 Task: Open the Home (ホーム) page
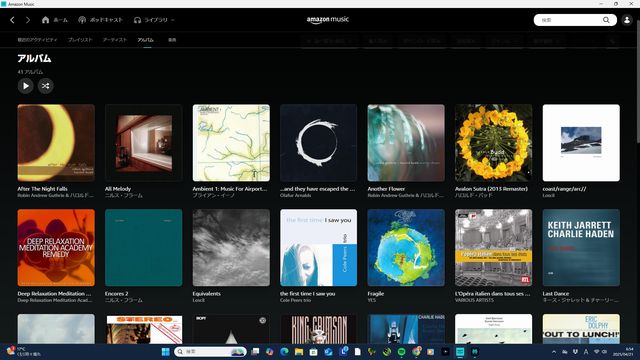55,20
